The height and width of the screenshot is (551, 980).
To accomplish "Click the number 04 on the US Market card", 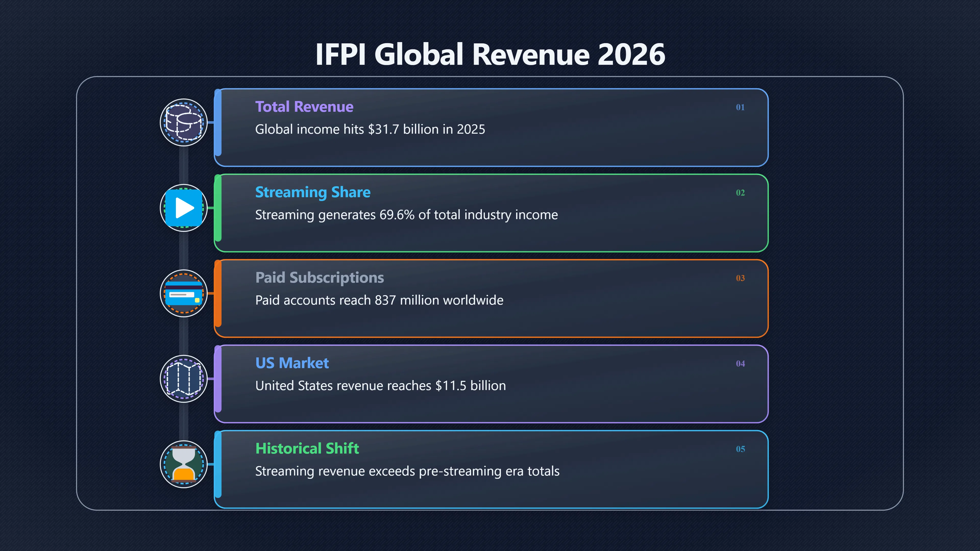I will click(740, 364).
